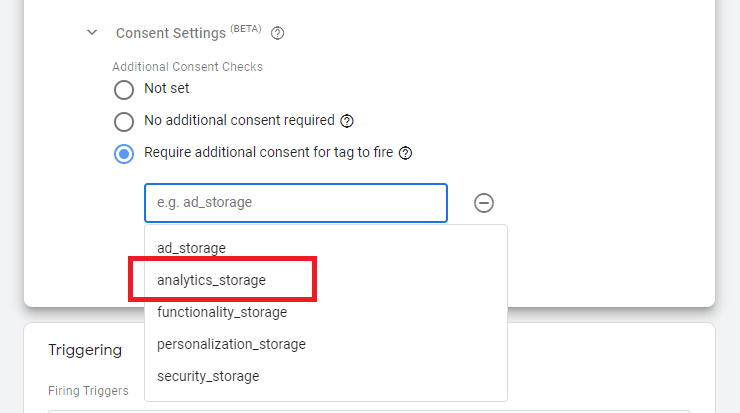Screen dimensions: 740x413
Task: Click the 'Triggering' section heading
Action: pos(85,350)
